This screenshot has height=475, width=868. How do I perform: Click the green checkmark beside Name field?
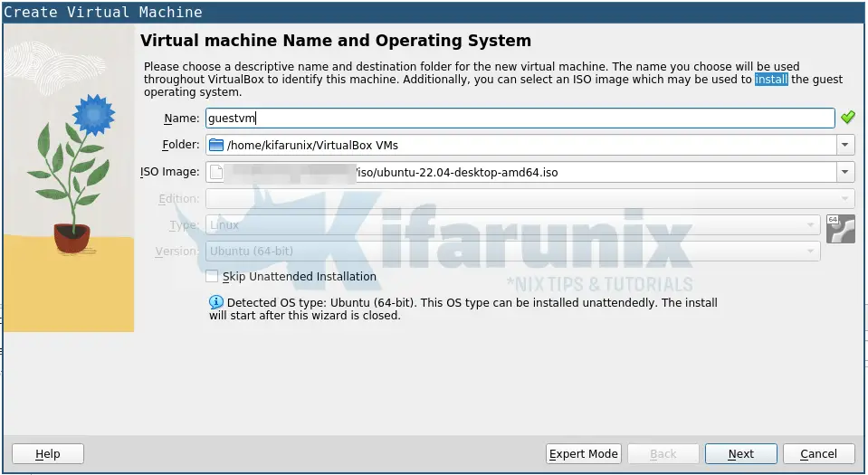click(847, 118)
